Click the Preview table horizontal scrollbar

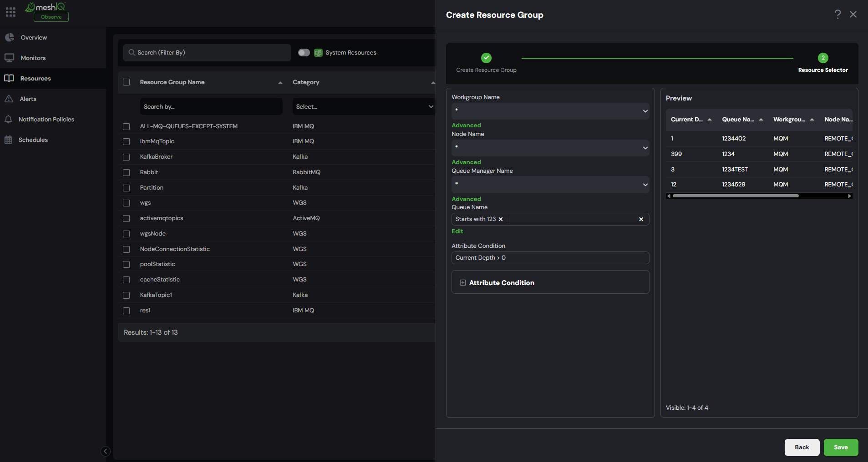pyautogui.click(x=736, y=196)
